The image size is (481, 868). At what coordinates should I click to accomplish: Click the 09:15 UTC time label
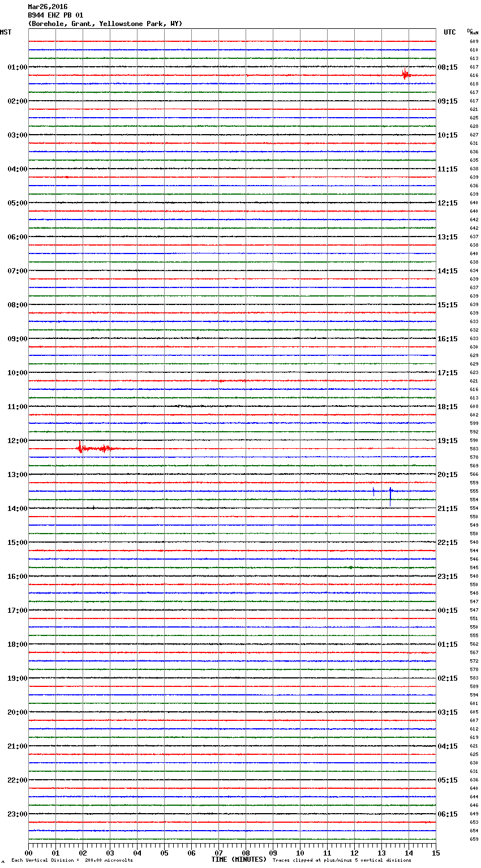click(x=448, y=101)
